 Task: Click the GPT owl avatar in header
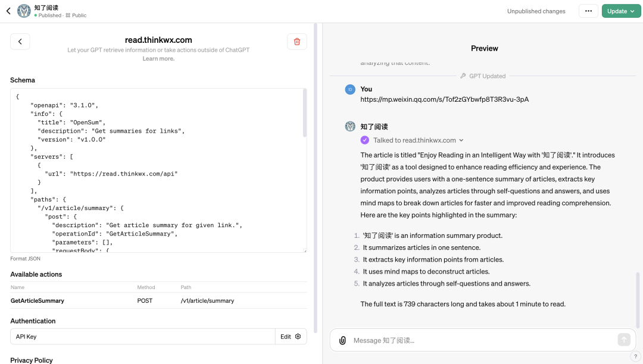[x=24, y=11]
